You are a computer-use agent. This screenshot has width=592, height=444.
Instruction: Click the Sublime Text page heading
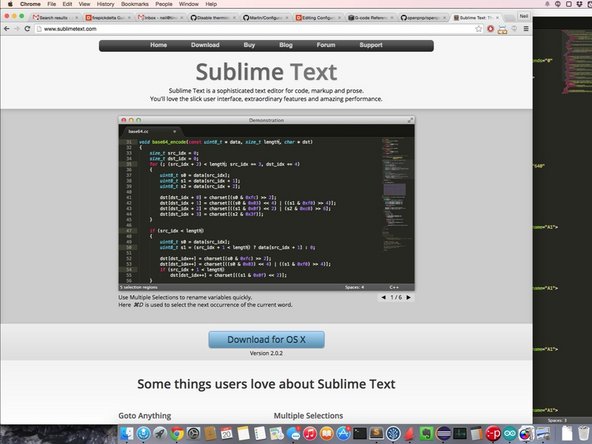tap(266, 72)
